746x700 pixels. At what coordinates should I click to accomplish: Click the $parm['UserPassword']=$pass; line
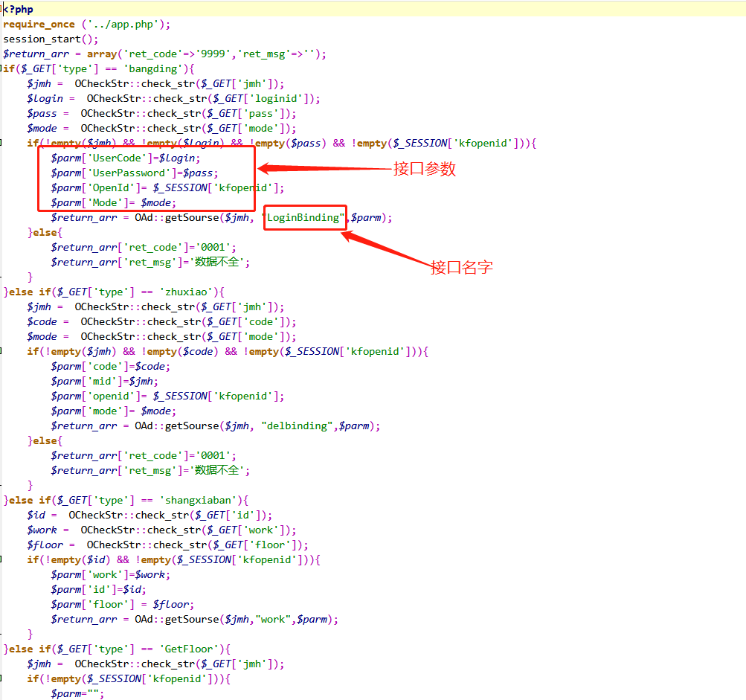135,173
